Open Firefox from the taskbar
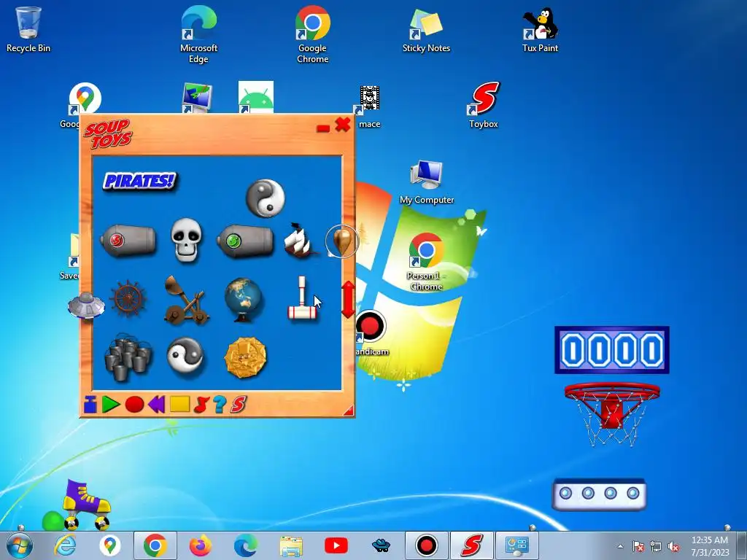 201,545
